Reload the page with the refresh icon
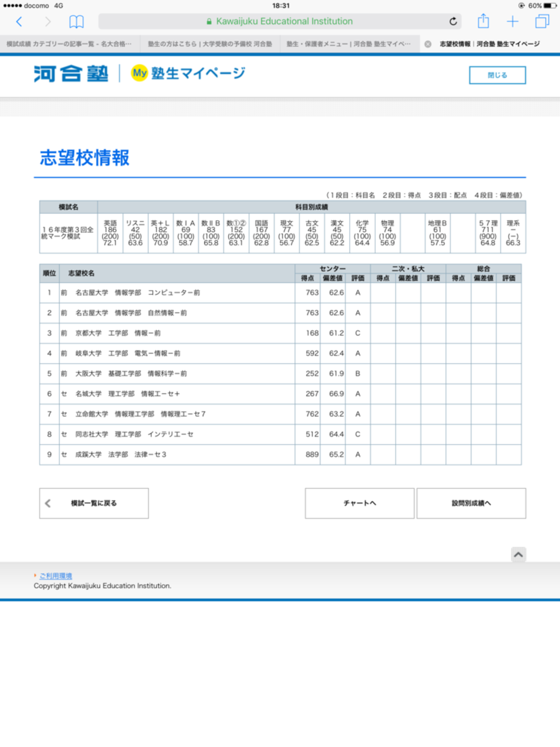This screenshot has width=560, height=747. click(453, 22)
